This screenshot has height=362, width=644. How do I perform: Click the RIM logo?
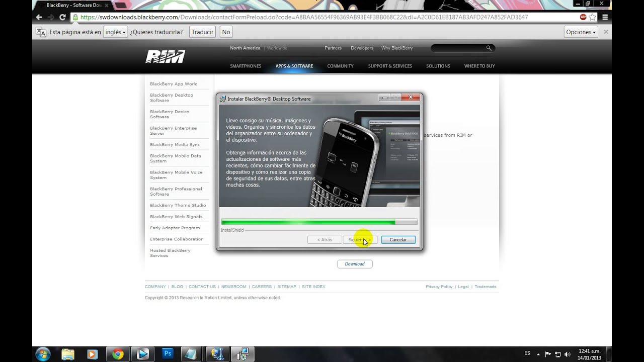click(165, 57)
